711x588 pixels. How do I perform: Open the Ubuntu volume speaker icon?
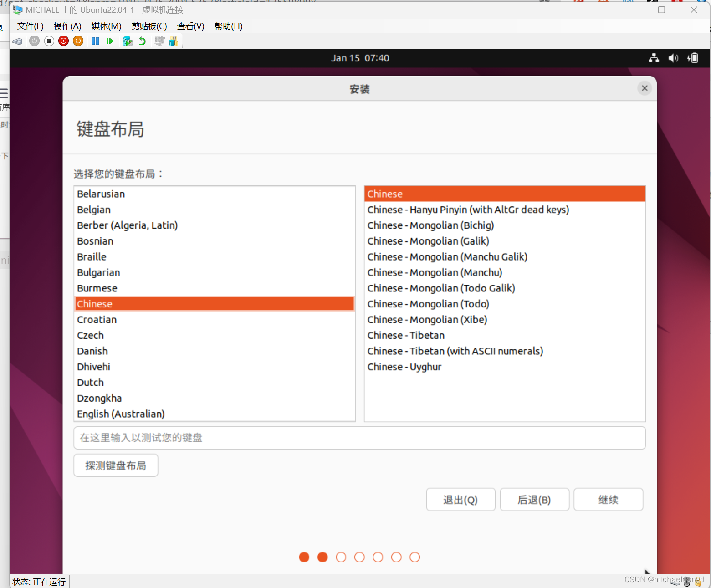pyautogui.click(x=673, y=58)
